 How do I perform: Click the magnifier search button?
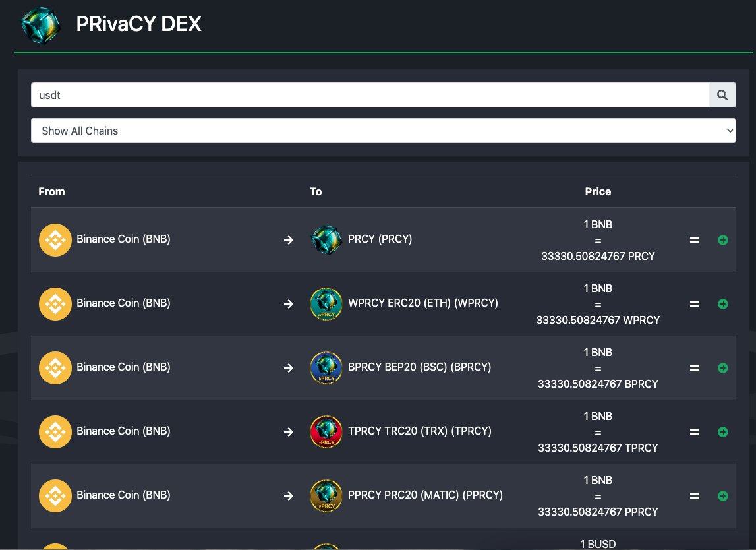722,95
